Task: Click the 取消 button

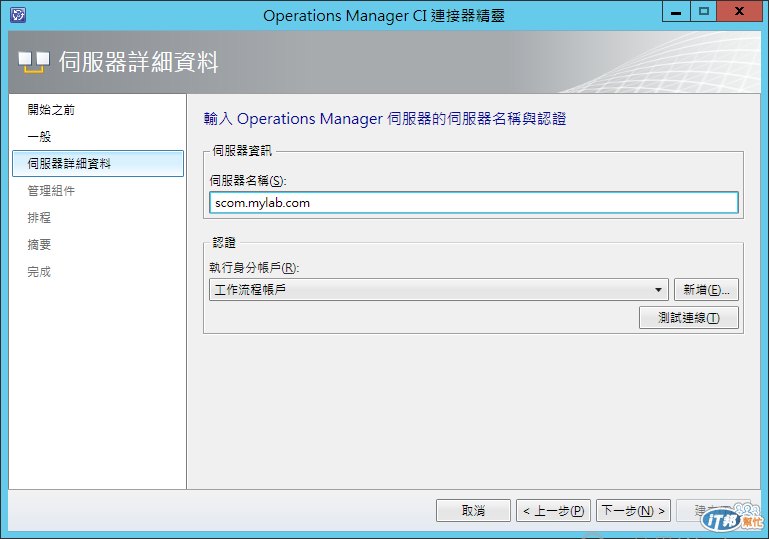Action: click(x=473, y=511)
